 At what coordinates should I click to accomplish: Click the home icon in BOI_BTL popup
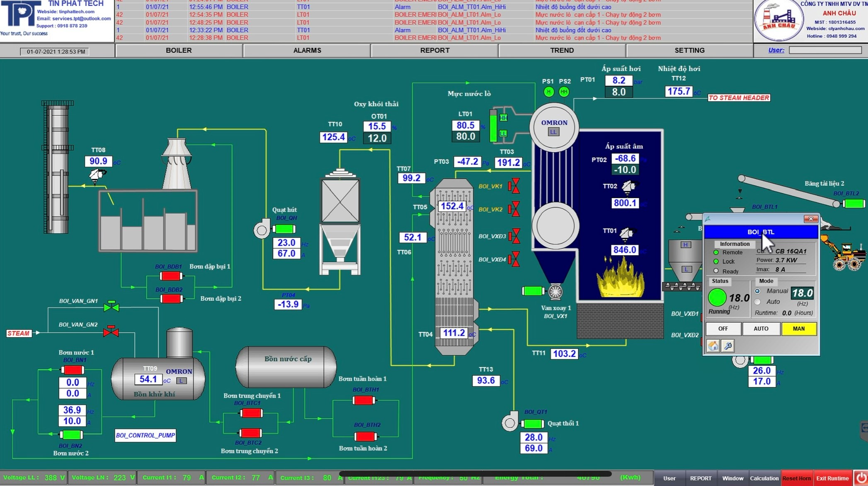(x=713, y=346)
